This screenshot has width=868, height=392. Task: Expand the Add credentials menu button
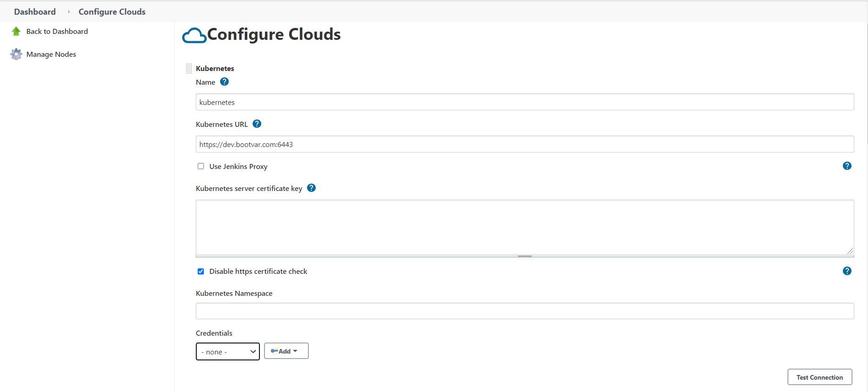point(286,351)
